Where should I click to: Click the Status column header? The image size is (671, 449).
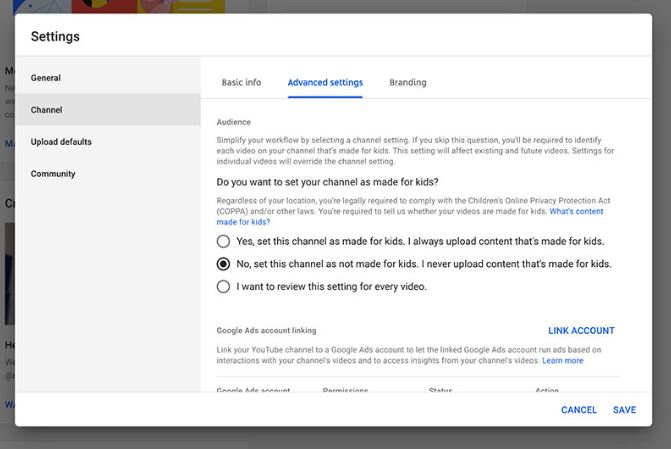[441, 390]
